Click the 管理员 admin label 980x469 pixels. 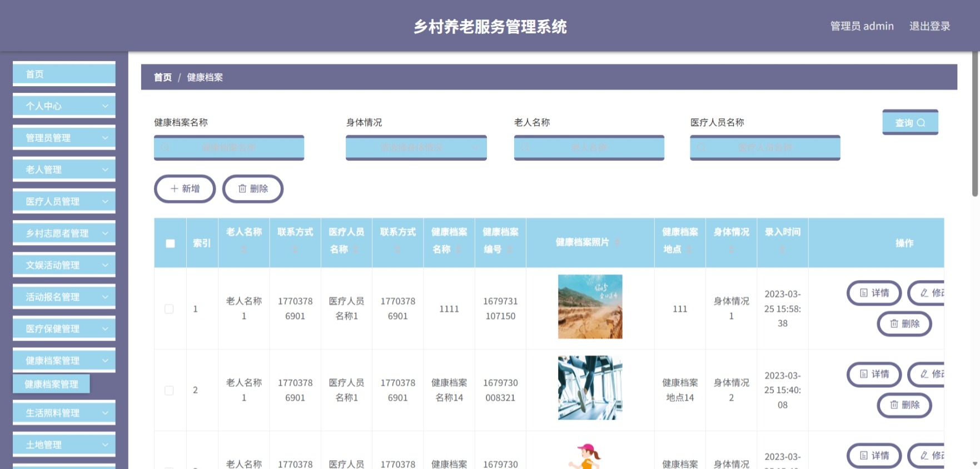[862, 26]
